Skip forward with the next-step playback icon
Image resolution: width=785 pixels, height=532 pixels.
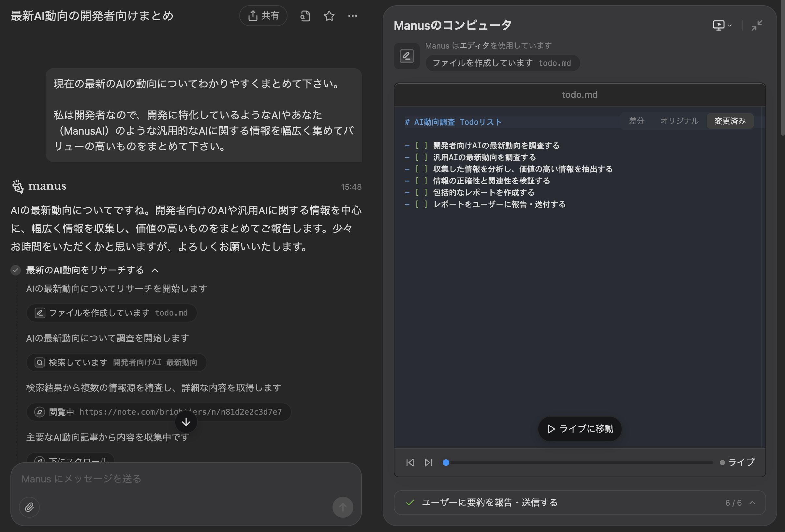pyautogui.click(x=428, y=463)
